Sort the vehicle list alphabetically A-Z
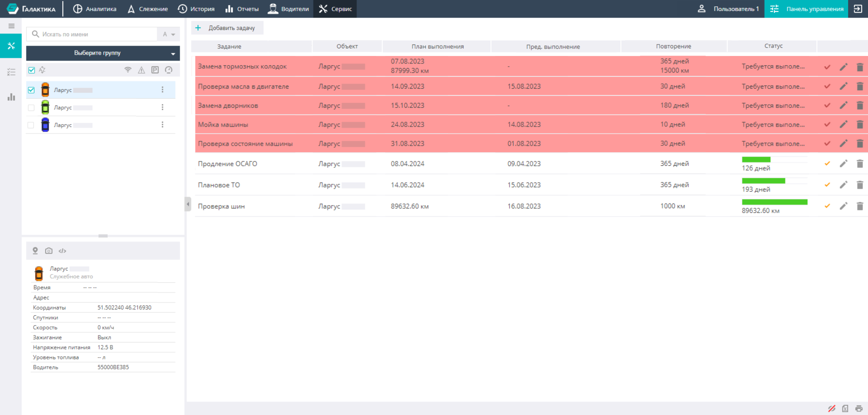Viewport: 868px width, 415px height. pos(42,70)
